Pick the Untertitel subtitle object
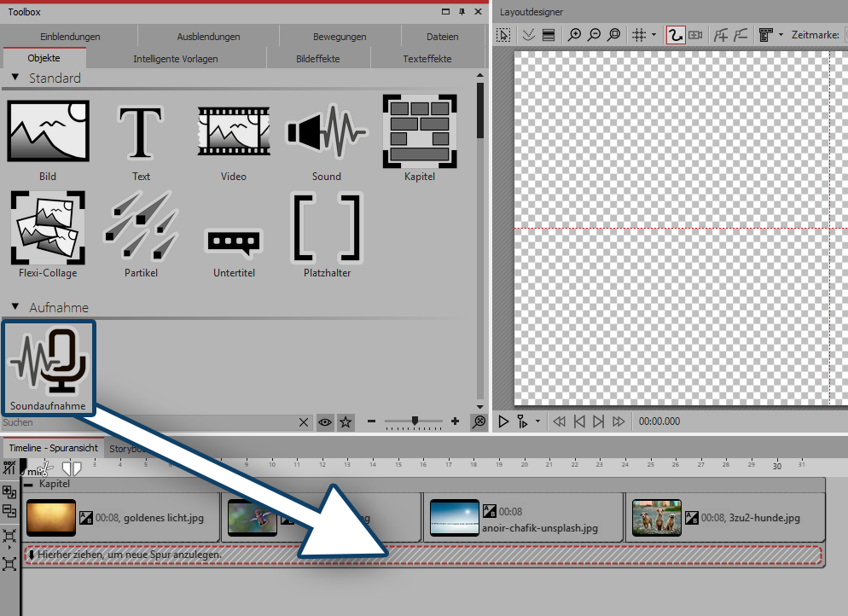This screenshot has width=848, height=616. pos(234,243)
